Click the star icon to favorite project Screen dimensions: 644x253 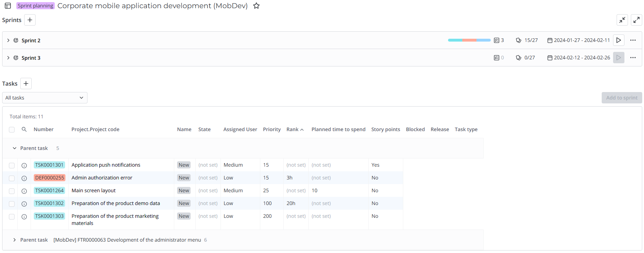click(x=256, y=6)
